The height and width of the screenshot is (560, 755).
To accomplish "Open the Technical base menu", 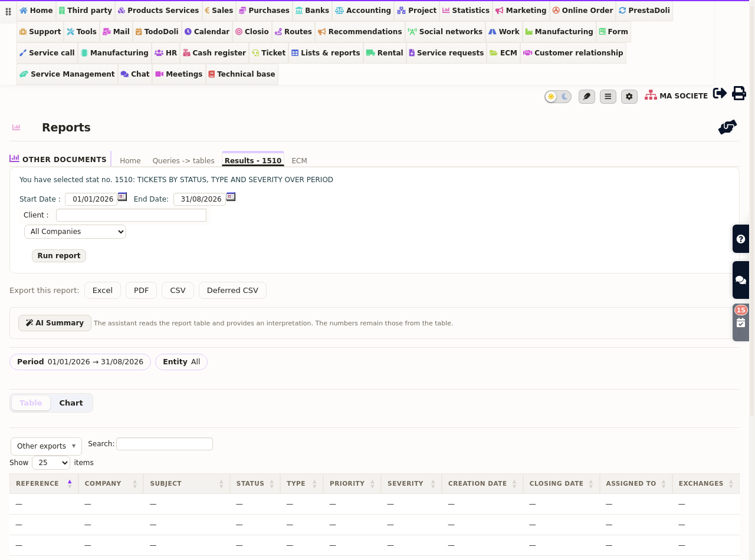I will point(242,74).
